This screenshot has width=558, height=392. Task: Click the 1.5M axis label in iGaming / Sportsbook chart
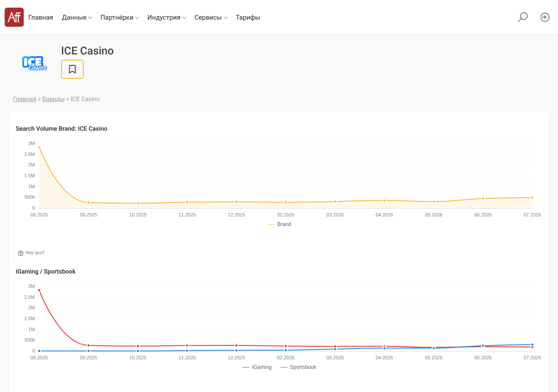click(x=30, y=318)
